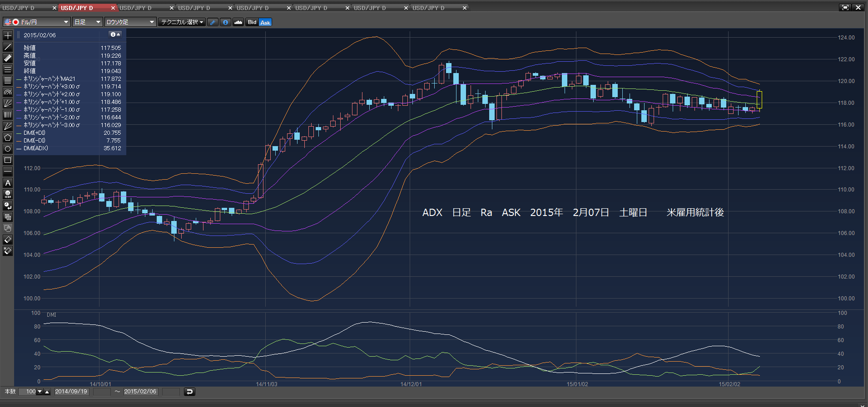Select the Fibonacci retracement lines tool
Image resolution: width=868 pixels, height=407 pixels.
tap(8, 81)
